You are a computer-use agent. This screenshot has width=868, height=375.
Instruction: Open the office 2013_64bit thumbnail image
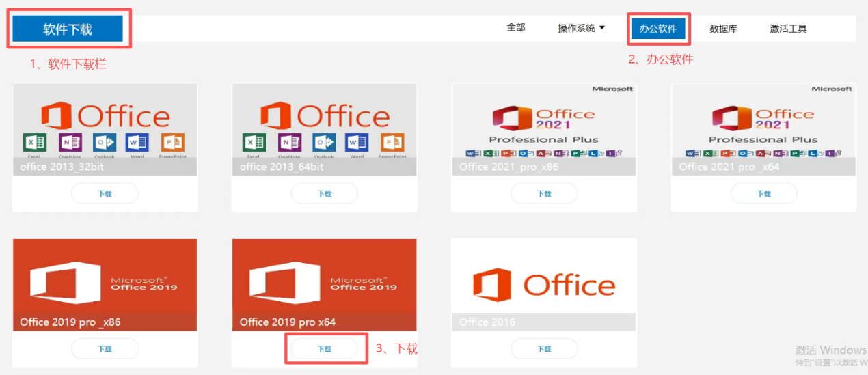(x=324, y=130)
